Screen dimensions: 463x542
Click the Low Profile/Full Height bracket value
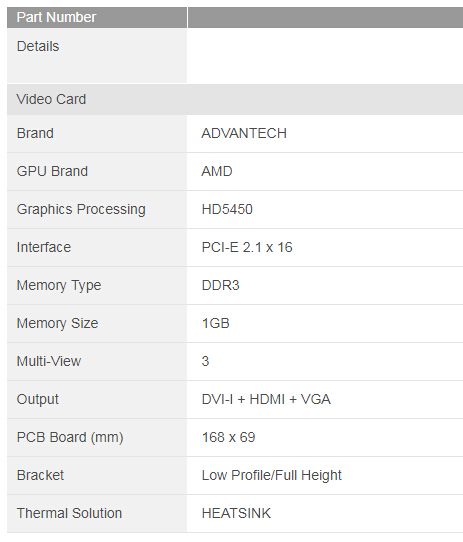pyautogui.click(x=271, y=476)
